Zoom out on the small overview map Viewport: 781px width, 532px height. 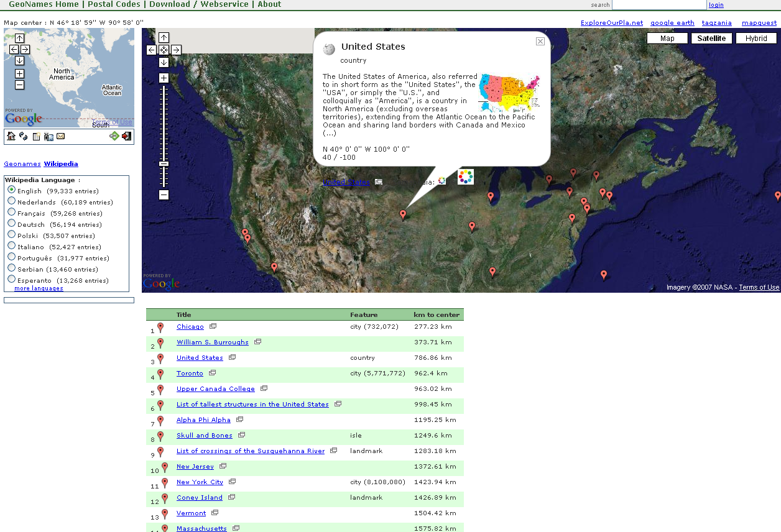click(19, 85)
